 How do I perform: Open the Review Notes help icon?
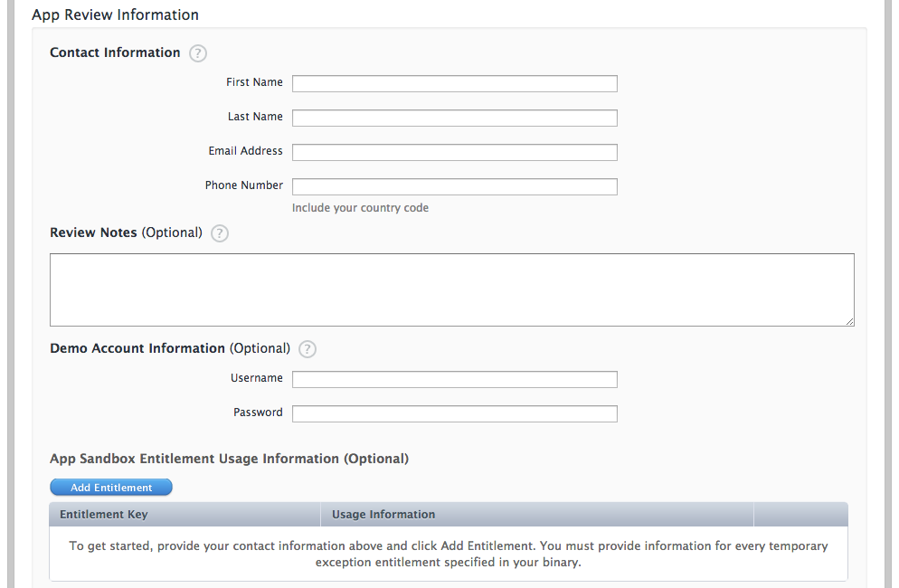point(219,233)
